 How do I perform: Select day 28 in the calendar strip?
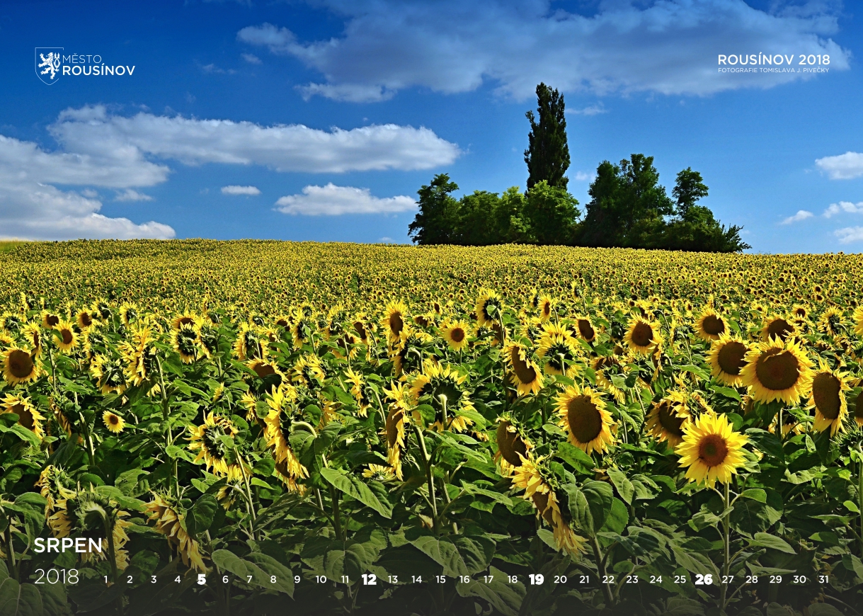point(751,579)
